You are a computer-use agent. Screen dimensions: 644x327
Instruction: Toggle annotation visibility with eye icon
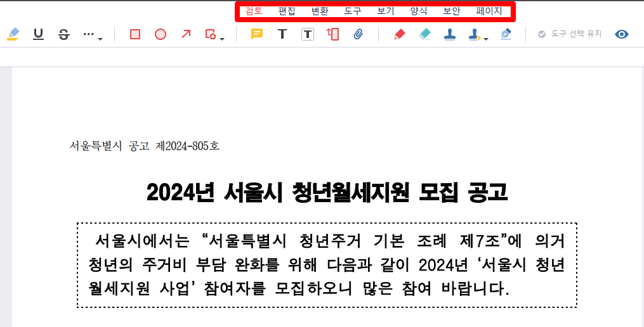coord(622,34)
